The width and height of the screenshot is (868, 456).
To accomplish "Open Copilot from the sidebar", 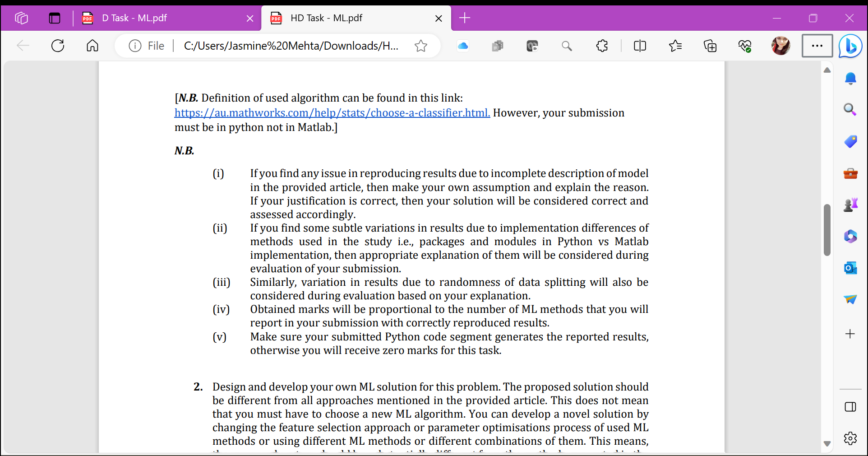I will [x=850, y=46].
